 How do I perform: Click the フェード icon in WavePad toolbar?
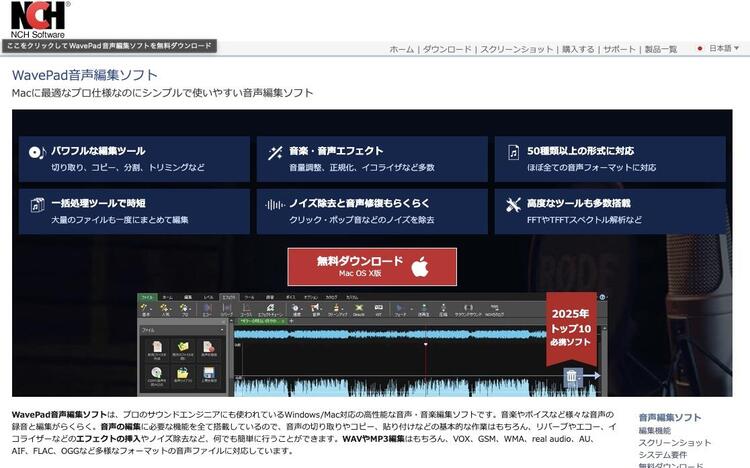[x=400, y=310]
